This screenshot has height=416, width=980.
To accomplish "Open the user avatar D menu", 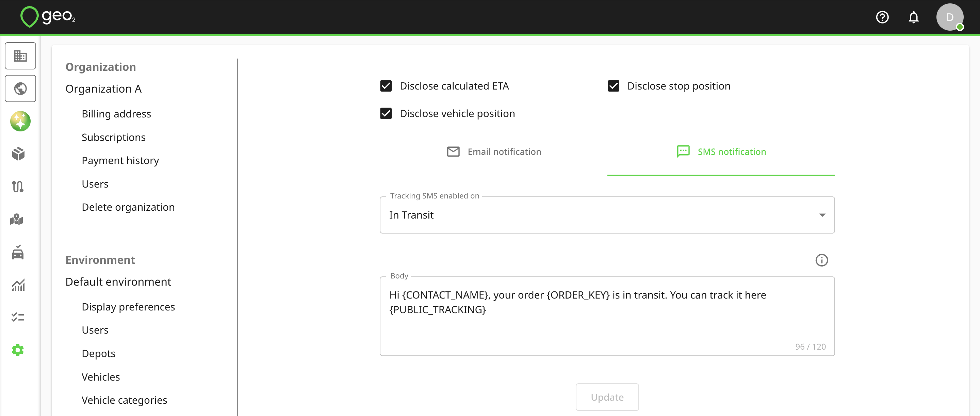I will tap(950, 17).
